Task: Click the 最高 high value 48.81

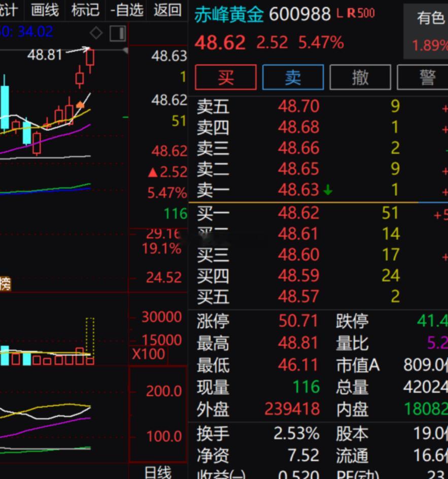Action: click(x=298, y=343)
